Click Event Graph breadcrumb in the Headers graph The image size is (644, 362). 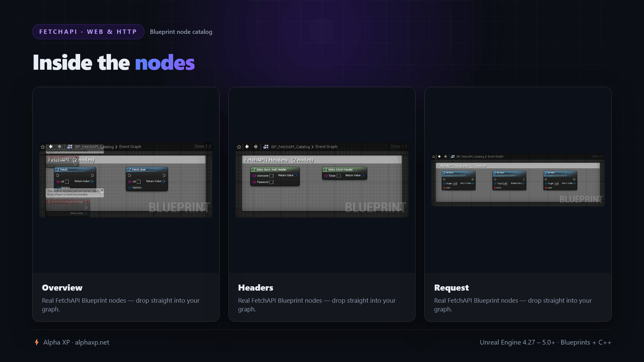pos(326,146)
